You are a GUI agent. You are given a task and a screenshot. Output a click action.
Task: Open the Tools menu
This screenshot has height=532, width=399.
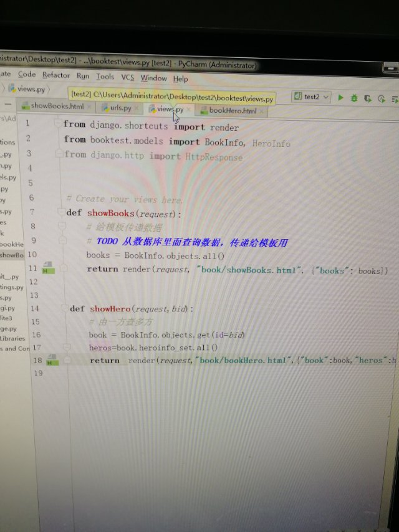tap(105, 77)
